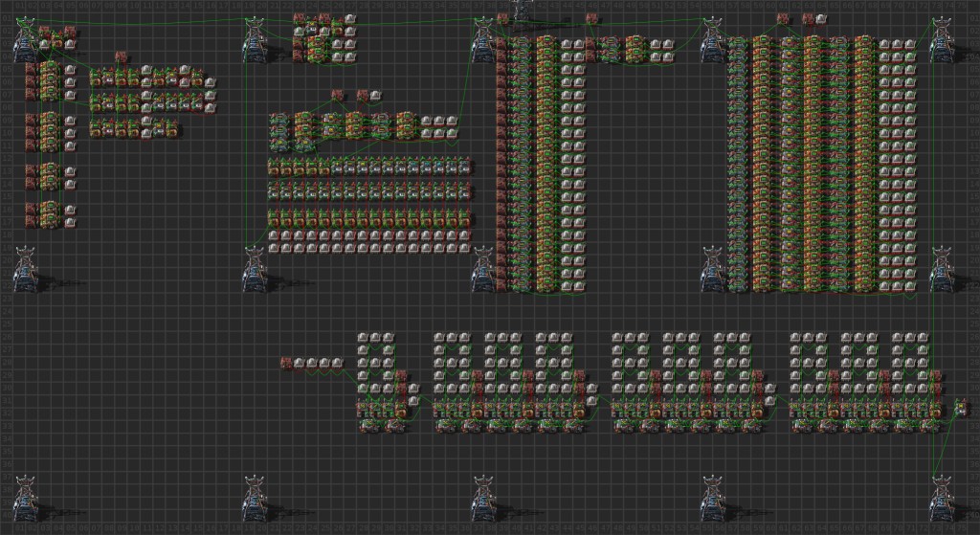Select the center substation of the whole grid
Image resolution: width=980 pixels, height=535 pixels.
[x=483, y=270]
